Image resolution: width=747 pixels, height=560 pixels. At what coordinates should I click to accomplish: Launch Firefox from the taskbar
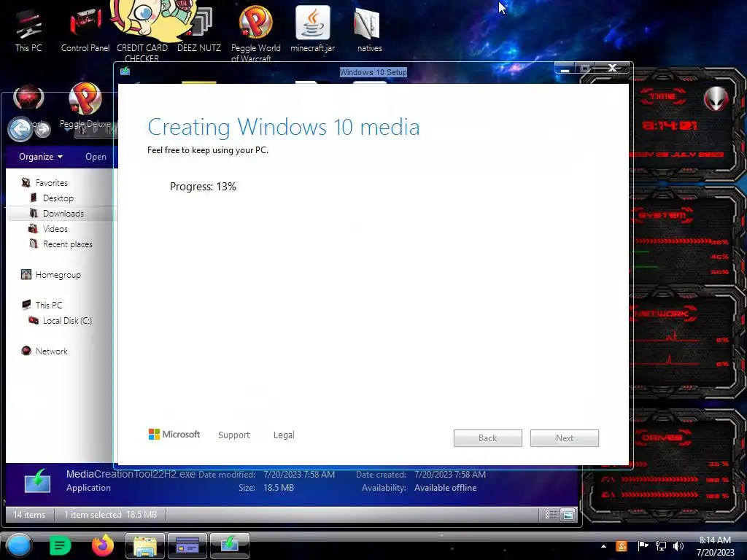click(x=102, y=545)
